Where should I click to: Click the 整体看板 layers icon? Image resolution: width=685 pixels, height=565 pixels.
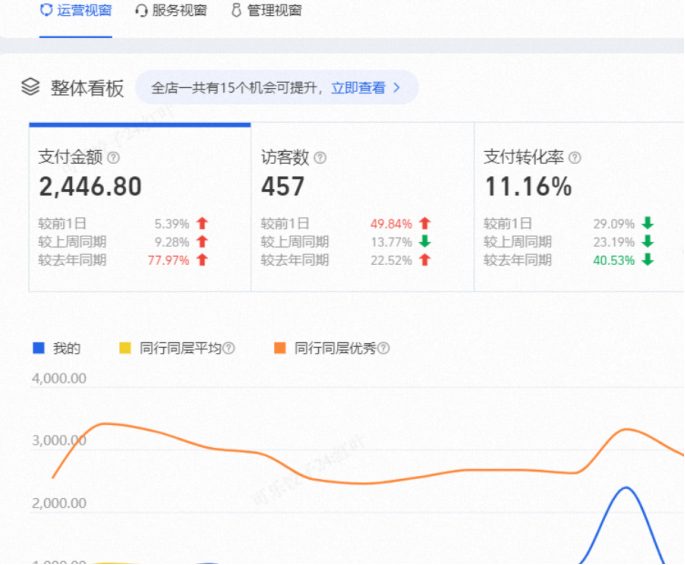[30, 87]
